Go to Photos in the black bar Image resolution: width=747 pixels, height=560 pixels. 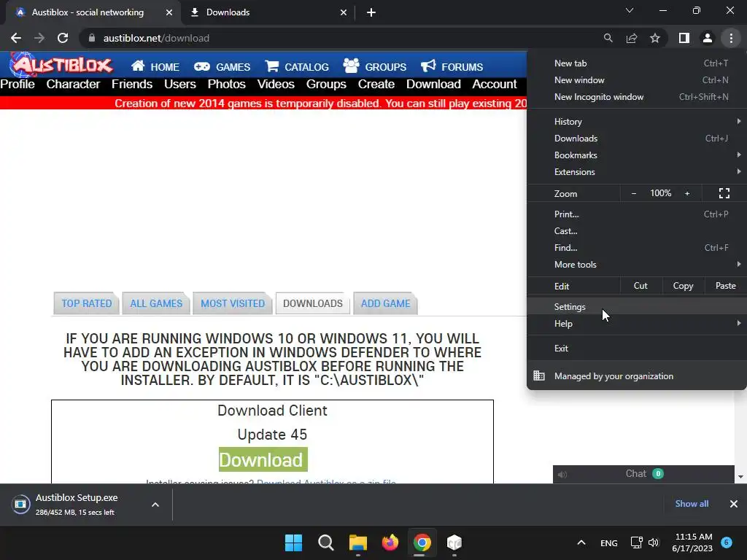[x=226, y=85]
